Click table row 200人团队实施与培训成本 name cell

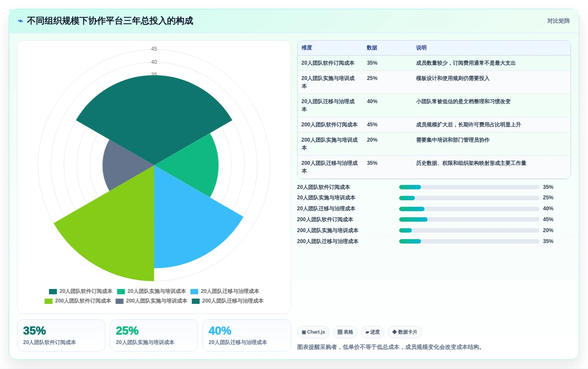tap(330, 144)
